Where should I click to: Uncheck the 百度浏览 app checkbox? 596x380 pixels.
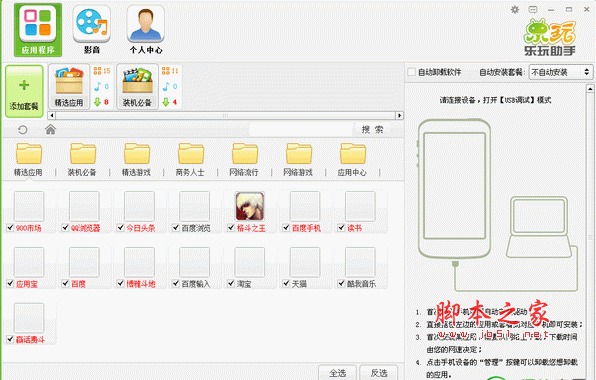click(x=176, y=227)
